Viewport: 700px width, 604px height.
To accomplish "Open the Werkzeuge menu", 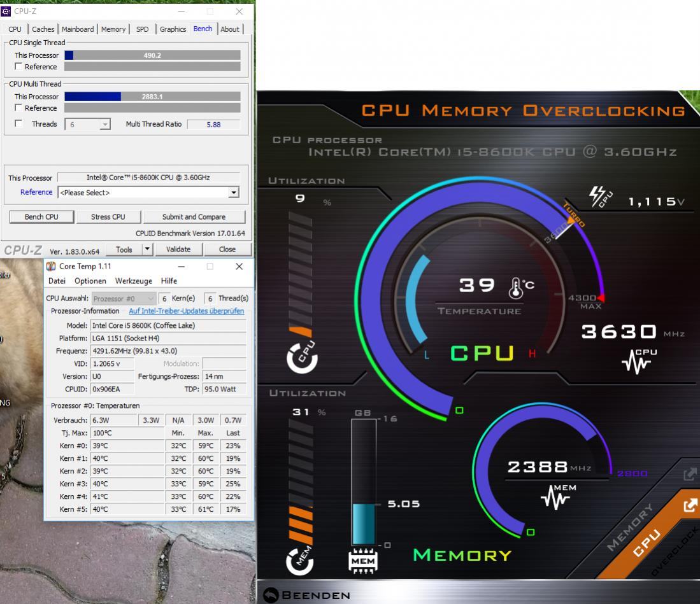I will click(134, 281).
